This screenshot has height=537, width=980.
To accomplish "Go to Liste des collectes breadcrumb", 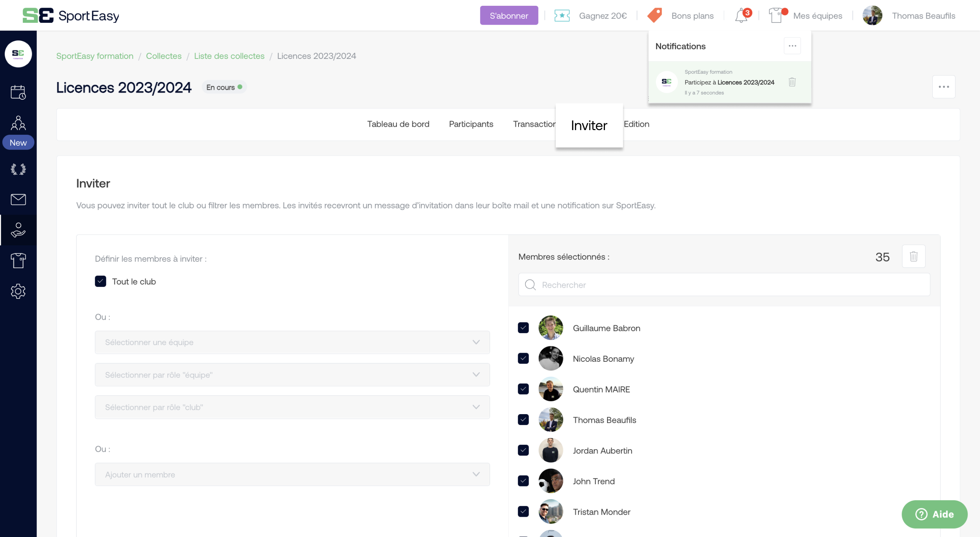I will tap(229, 56).
